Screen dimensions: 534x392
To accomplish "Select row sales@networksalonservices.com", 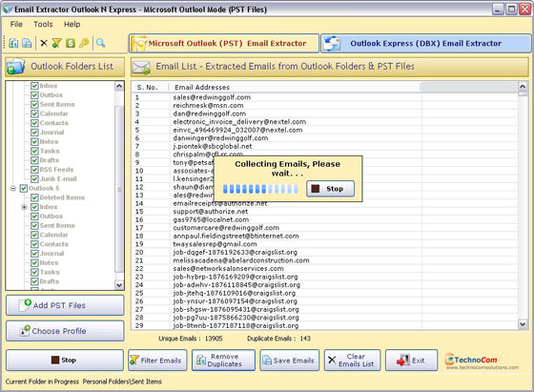I will point(325,269).
